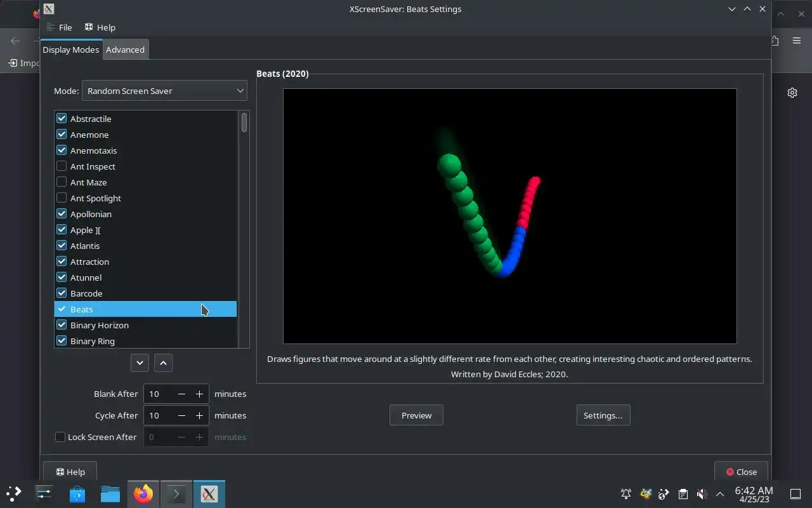Switch to the Advanced tab

125,50
